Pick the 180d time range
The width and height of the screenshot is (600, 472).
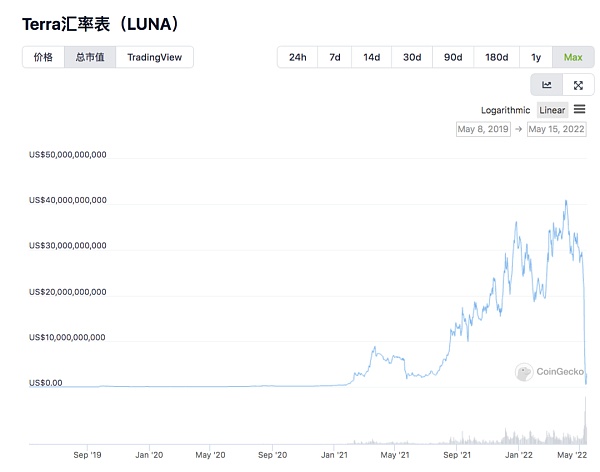[x=496, y=57]
